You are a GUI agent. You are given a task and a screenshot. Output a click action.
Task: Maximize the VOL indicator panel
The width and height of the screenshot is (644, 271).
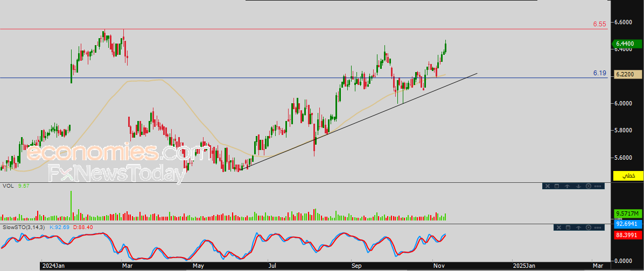(x=557, y=186)
